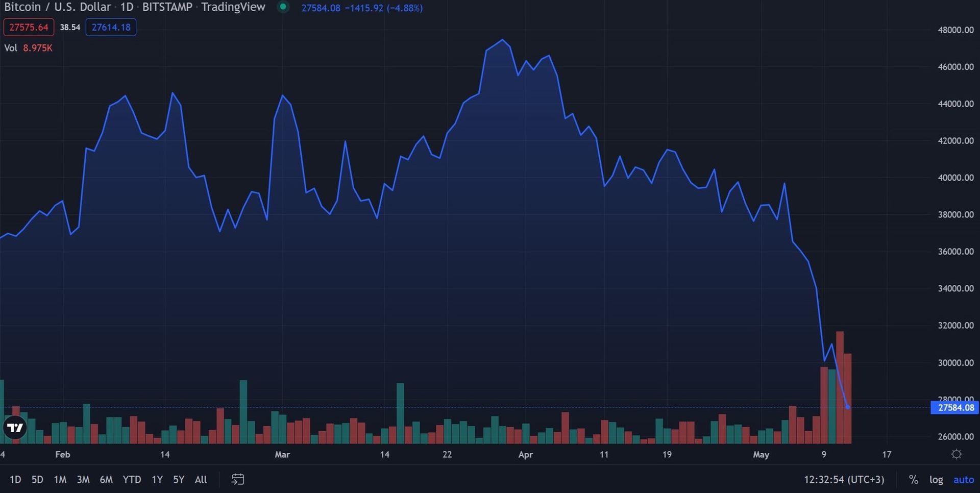Toggle auto scale mode
This screenshot has width=980, height=493.
964,480
